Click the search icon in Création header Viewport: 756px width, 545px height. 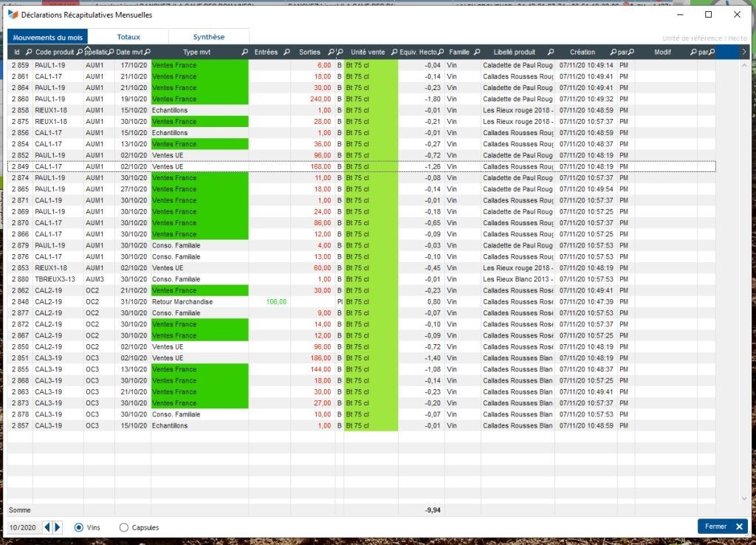[x=613, y=52]
